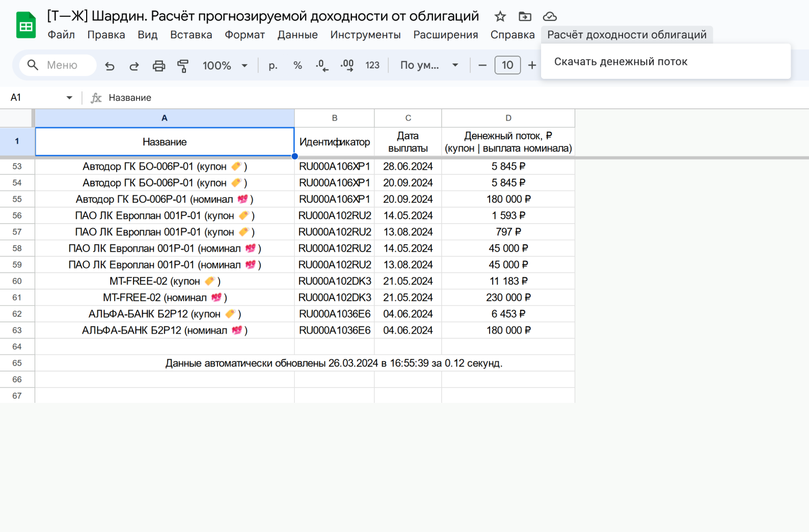Click the Расчёт доходности облигаций menu
This screenshot has height=532, width=809.
coord(627,35)
